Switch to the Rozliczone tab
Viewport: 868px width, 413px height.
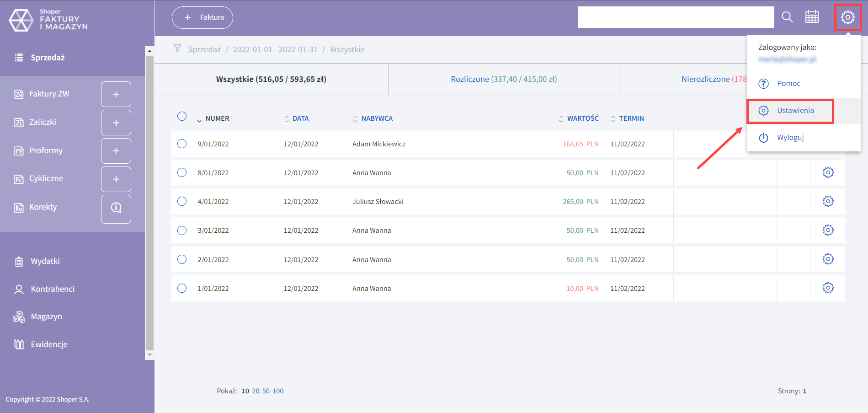pyautogui.click(x=504, y=79)
